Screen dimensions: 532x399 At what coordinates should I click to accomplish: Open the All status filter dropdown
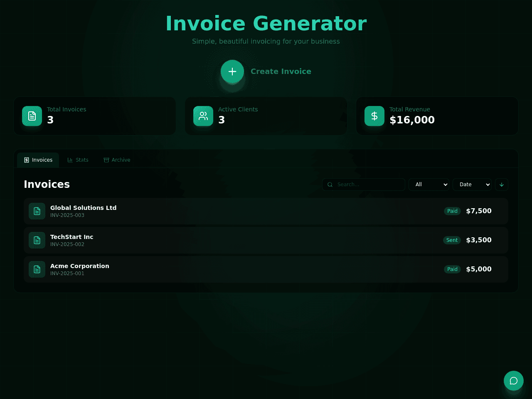coord(429,185)
